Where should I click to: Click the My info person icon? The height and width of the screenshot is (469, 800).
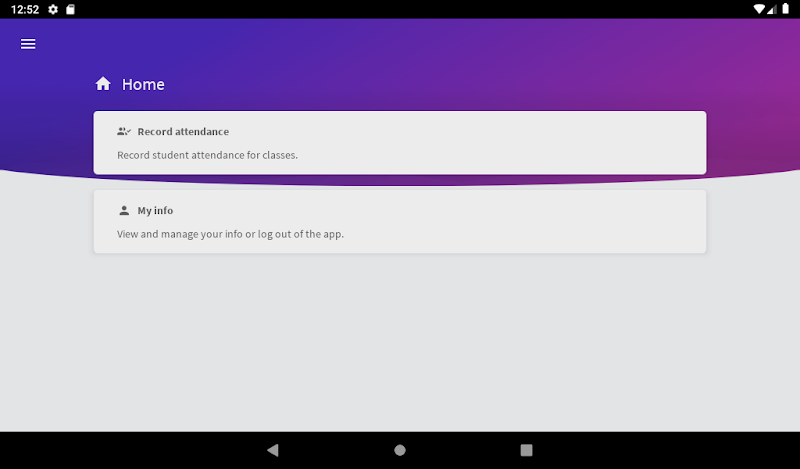point(124,210)
